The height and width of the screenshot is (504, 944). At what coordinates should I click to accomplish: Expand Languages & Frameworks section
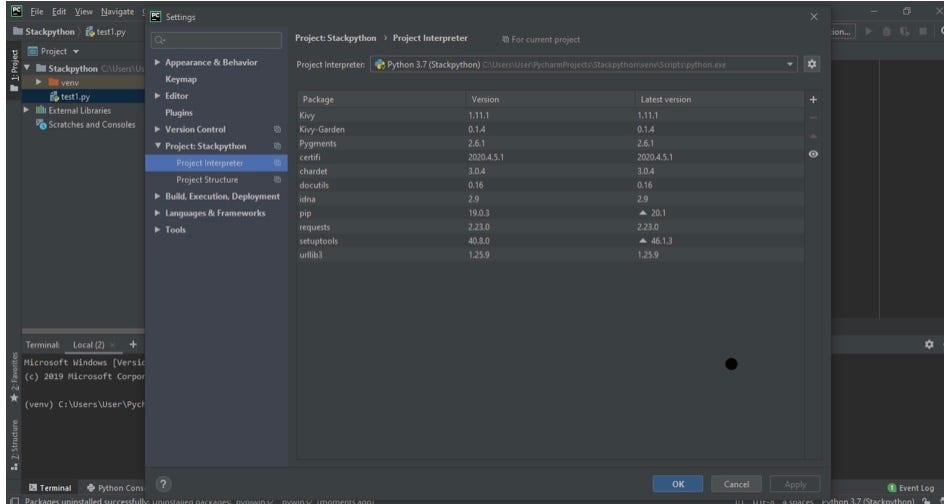pos(158,213)
